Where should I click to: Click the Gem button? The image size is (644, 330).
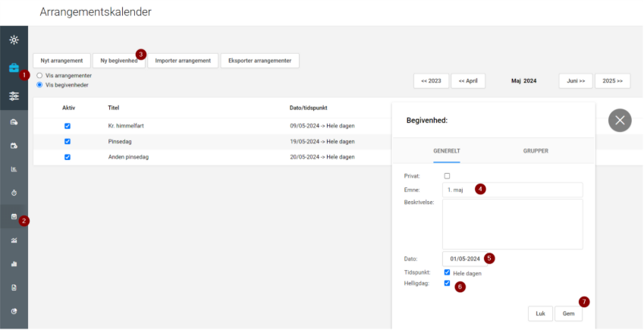568,313
